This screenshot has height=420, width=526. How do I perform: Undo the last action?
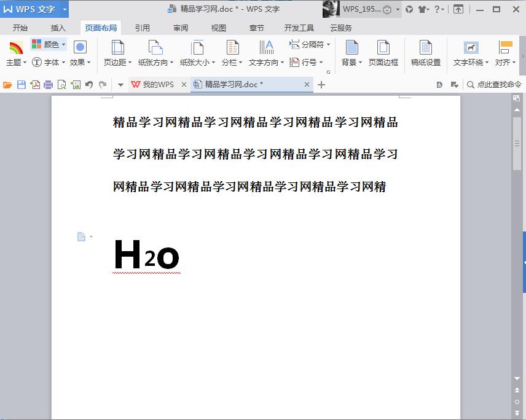89,85
